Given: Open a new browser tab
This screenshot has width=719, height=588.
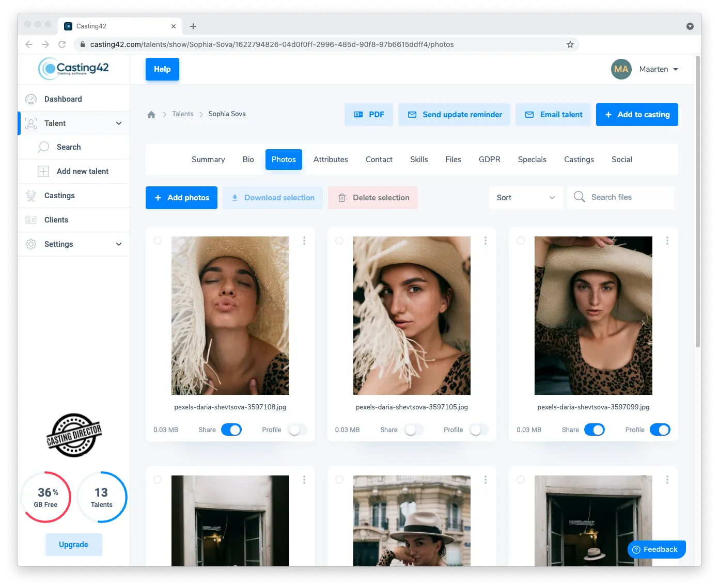Looking at the screenshot, I should tap(193, 26).
